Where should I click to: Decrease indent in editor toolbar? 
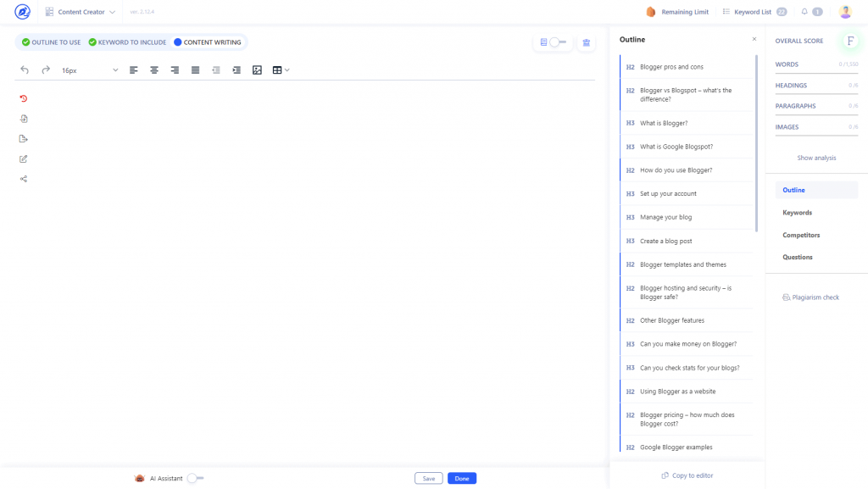coord(216,70)
